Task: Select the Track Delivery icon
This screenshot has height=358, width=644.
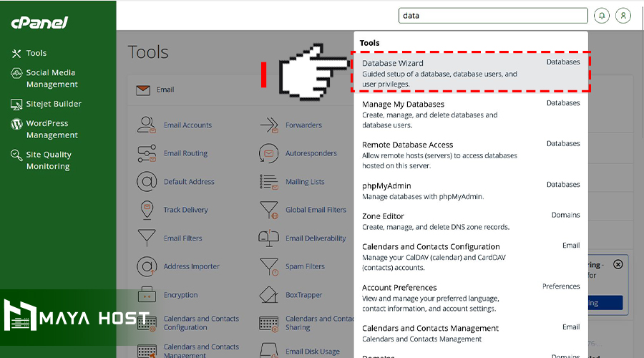Action: [147, 210]
